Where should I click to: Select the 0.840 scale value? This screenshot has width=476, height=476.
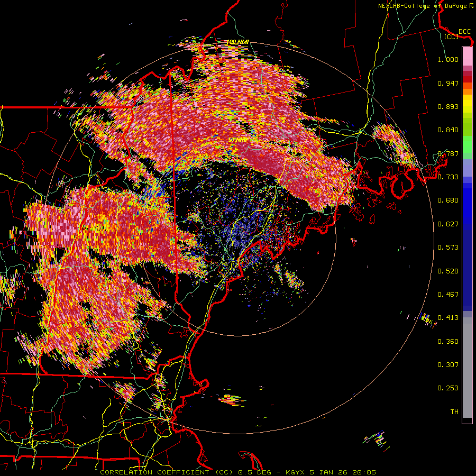point(448,130)
